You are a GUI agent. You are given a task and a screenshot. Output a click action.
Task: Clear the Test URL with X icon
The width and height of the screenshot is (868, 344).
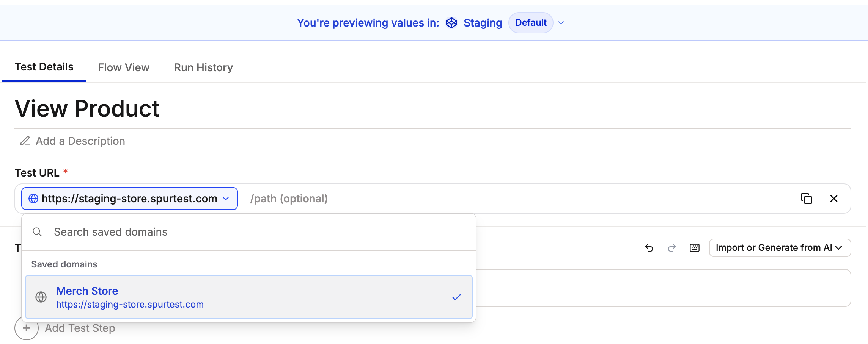833,199
